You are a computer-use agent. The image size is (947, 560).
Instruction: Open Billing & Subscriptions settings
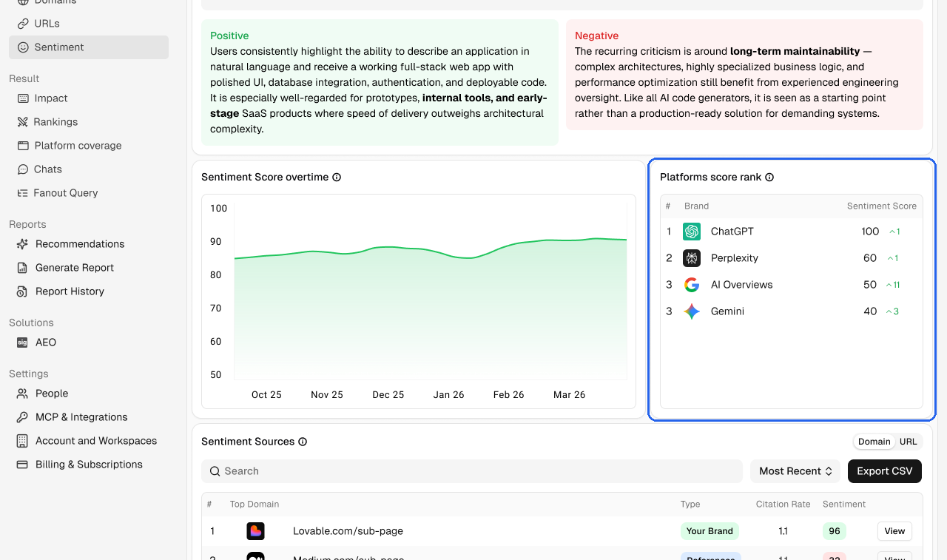89,465
